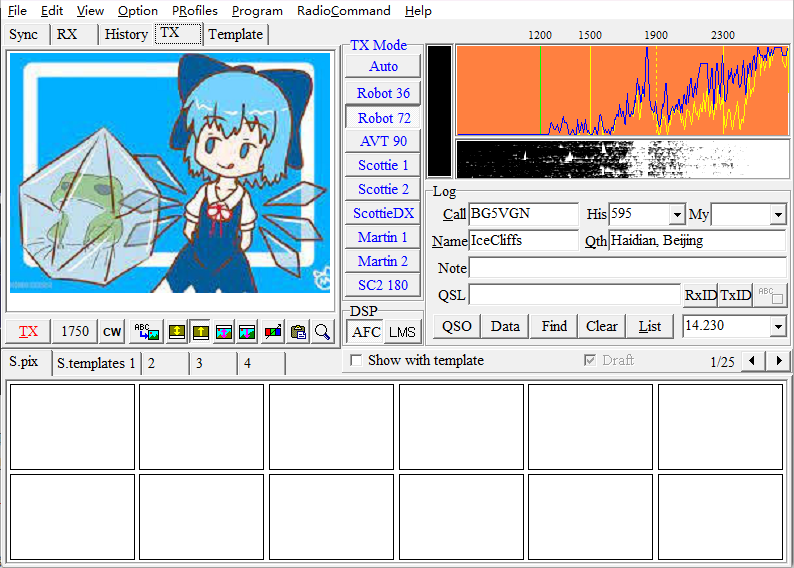Click the RxID button
The image size is (794, 568).
(701, 295)
